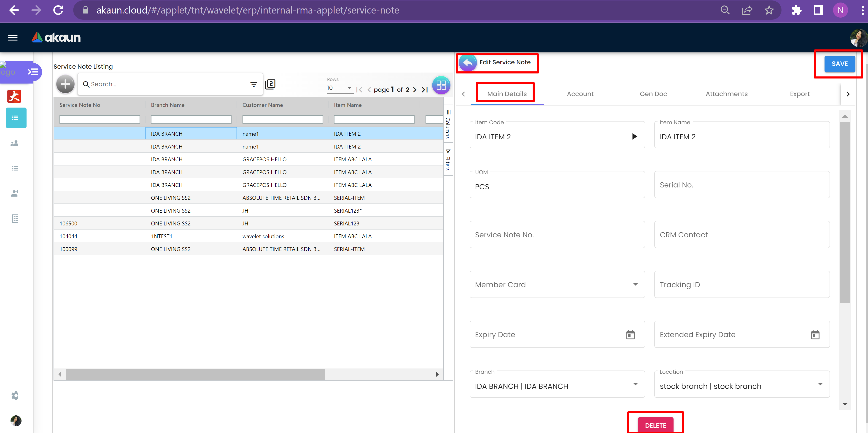Image resolution: width=868 pixels, height=433 pixels.
Task: Collapse the sidebar with the purple menu toggle
Action: pyautogui.click(x=33, y=72)
